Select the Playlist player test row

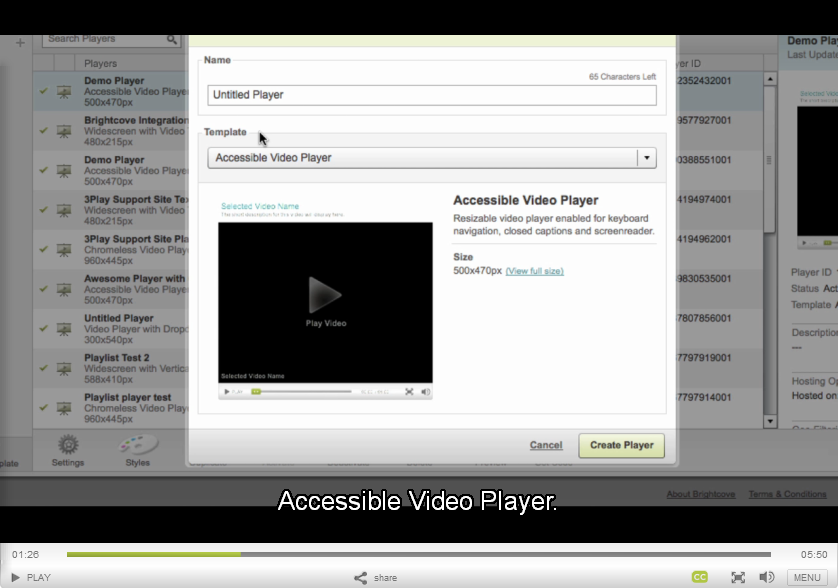click(x=111, y=408)
